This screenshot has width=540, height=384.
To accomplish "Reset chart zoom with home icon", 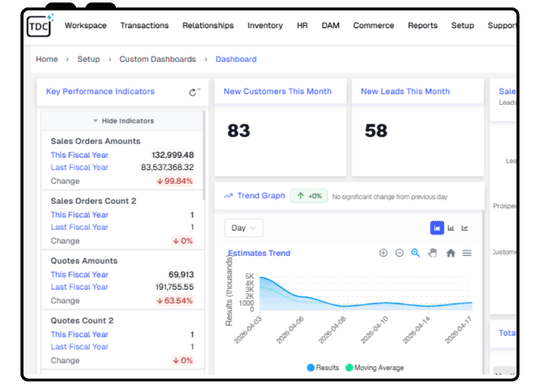I will pyautogui.click(x=450, y=253).
